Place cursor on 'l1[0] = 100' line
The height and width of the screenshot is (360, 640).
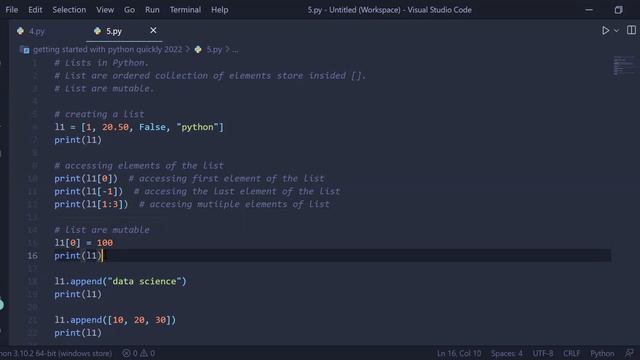pos(84,243)
